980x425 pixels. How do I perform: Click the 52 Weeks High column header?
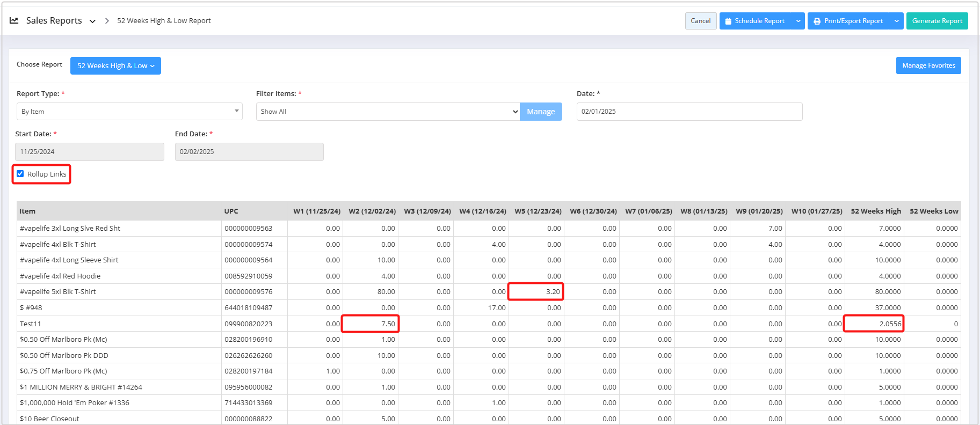[875, 211]
